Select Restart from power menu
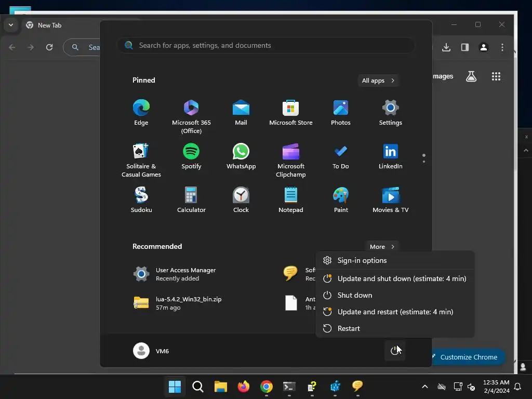532x399 pixels. click(395, 328)
